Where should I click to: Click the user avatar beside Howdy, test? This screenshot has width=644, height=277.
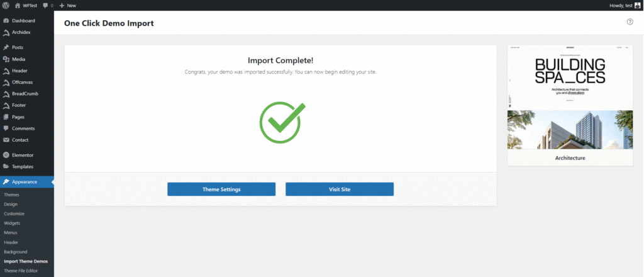tap(638, 5)
